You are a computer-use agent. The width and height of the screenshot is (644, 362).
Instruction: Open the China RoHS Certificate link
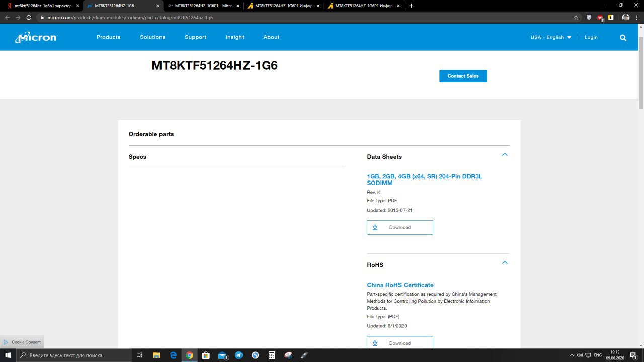click(x=400, y=285)
